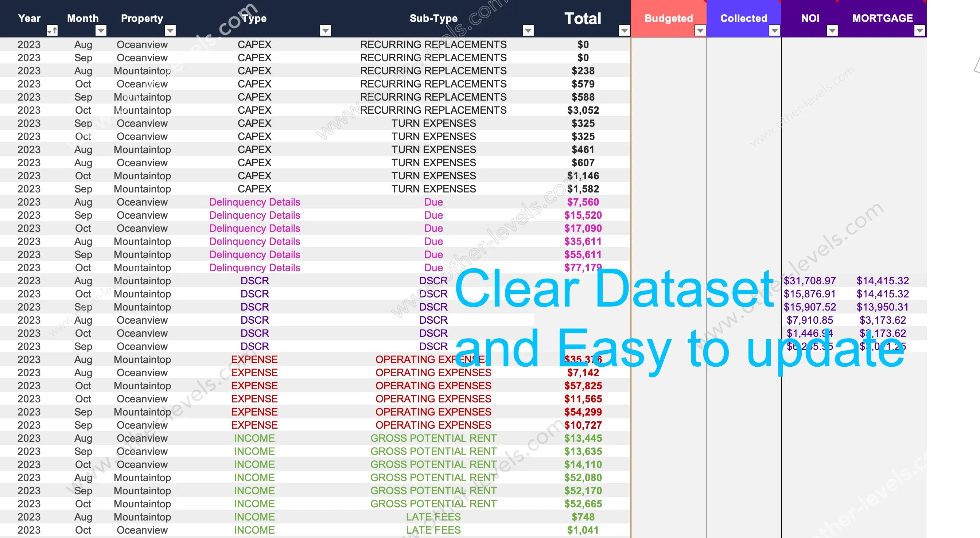
Task: Open the Month column filter dropdown
Action: (x=101, y=30)
